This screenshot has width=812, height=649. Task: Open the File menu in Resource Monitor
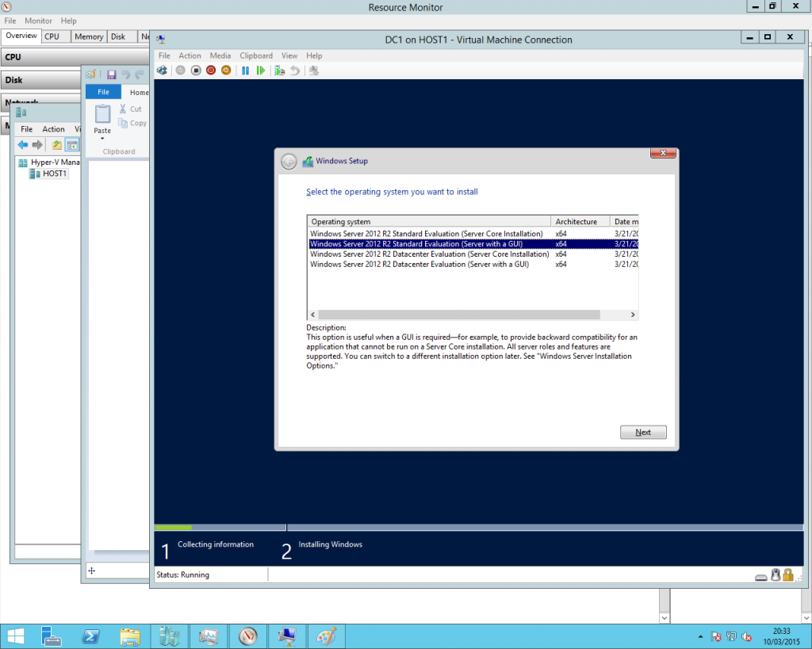(10, 21)
